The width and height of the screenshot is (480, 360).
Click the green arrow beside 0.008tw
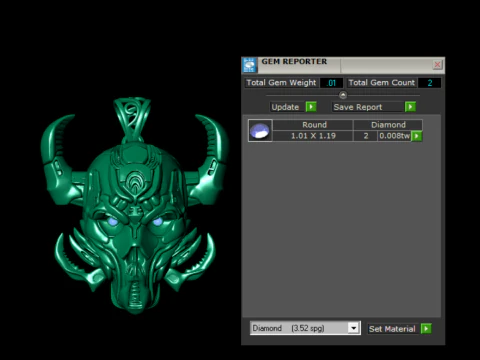tap(417, 136)
